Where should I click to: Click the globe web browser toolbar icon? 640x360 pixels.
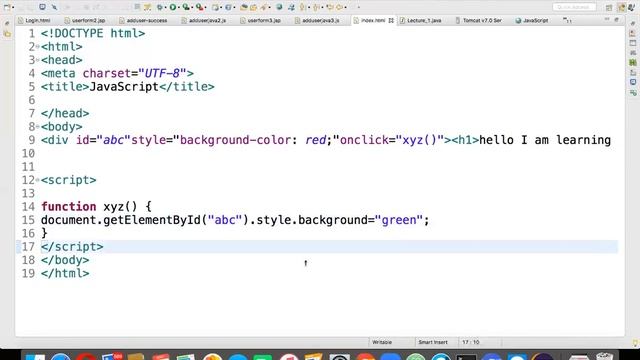[x=279, y=7]
